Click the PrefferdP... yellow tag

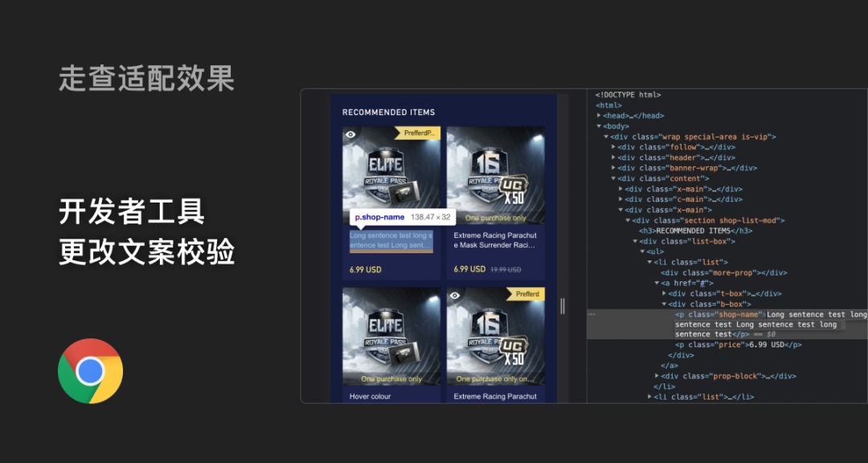tap(419, 133)
